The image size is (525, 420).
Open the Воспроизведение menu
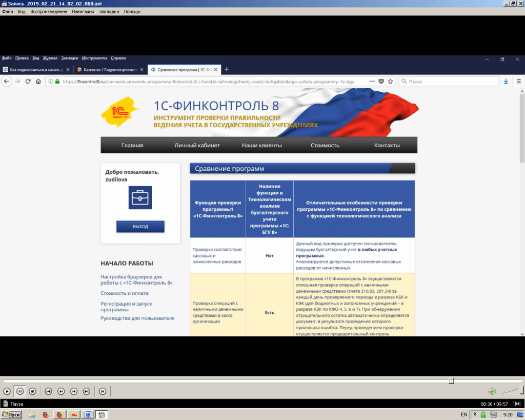[49, 11]
